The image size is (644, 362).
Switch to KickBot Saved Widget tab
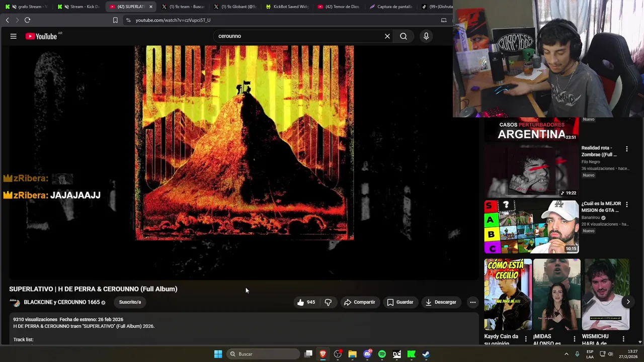[287, 7]
